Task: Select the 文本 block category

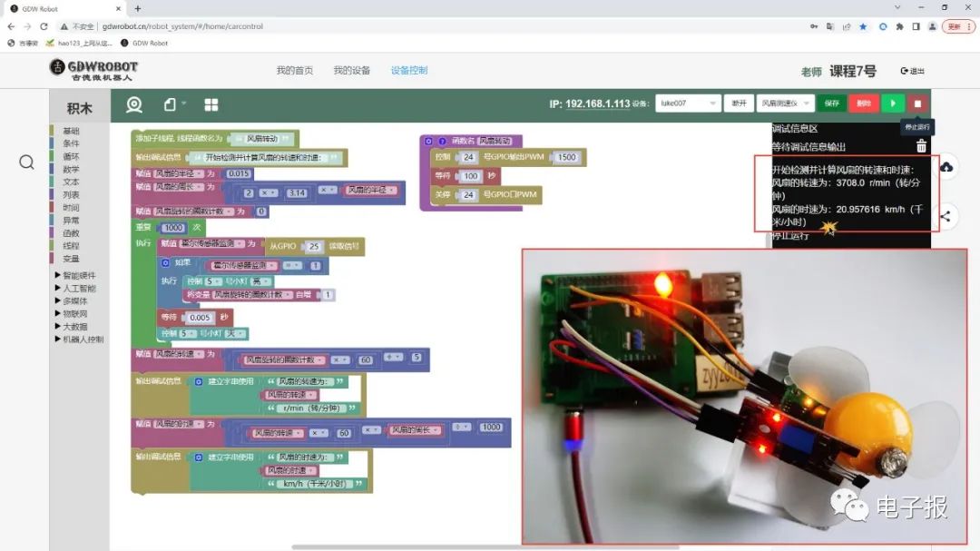Action: coord(71,182)
